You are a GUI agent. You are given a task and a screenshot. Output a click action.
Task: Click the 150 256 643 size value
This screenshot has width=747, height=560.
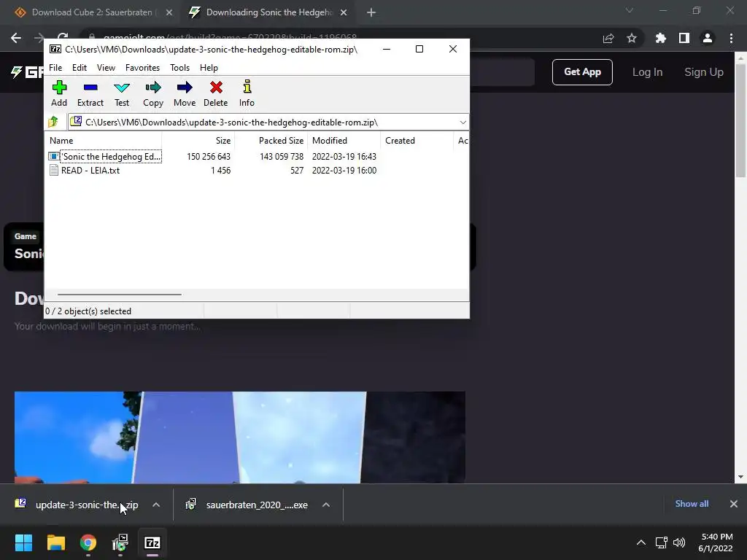[209, 157]
